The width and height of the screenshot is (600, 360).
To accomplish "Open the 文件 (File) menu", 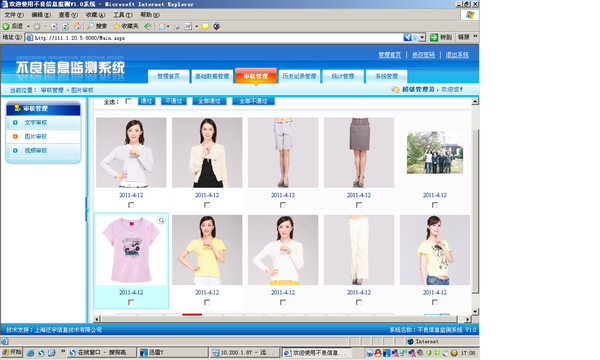I will 14,15.
